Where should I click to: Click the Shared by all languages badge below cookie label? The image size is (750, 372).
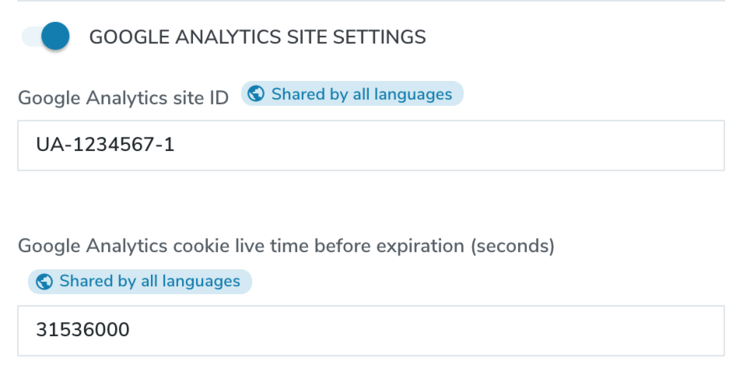pos(140,282)
